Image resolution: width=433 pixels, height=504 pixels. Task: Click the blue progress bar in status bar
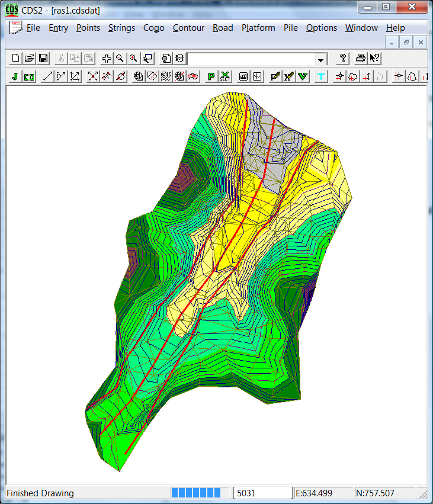point(195,493)
